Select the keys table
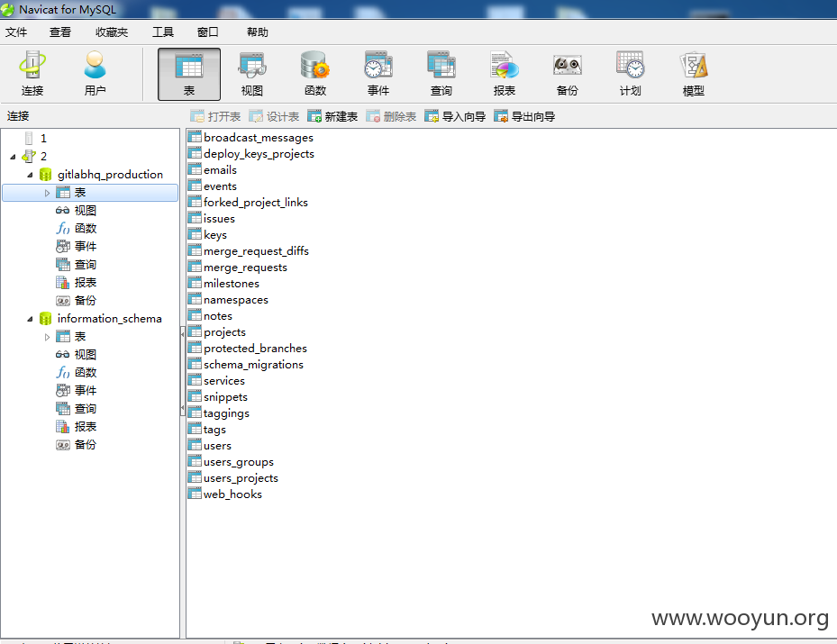This screenshot has width=837, height=644. [207, 235]
